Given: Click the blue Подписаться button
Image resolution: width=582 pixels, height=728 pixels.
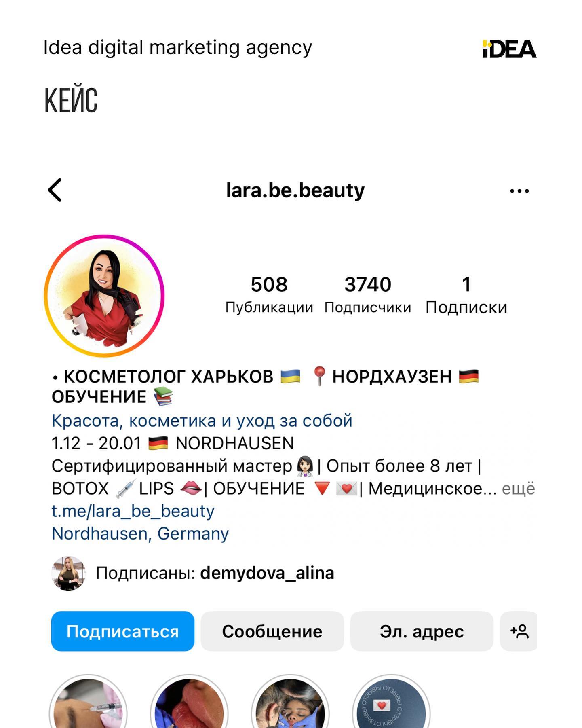Looking at the screenshot, I should pos(123,631).
